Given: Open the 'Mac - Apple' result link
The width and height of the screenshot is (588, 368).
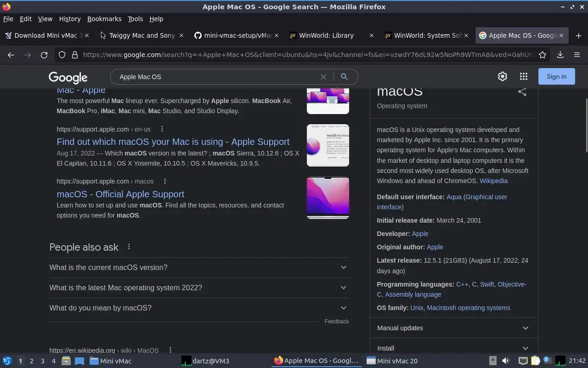Looking at the screenshot, I should tap(81, 91).
